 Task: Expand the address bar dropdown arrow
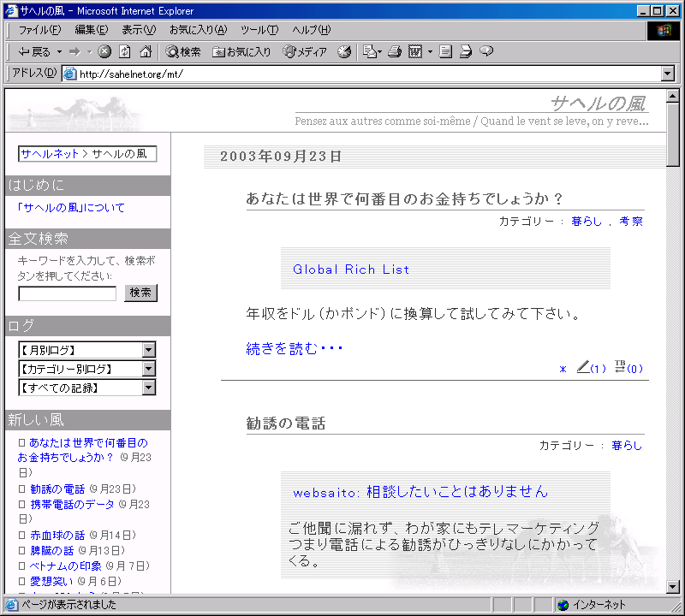[668, 74]
